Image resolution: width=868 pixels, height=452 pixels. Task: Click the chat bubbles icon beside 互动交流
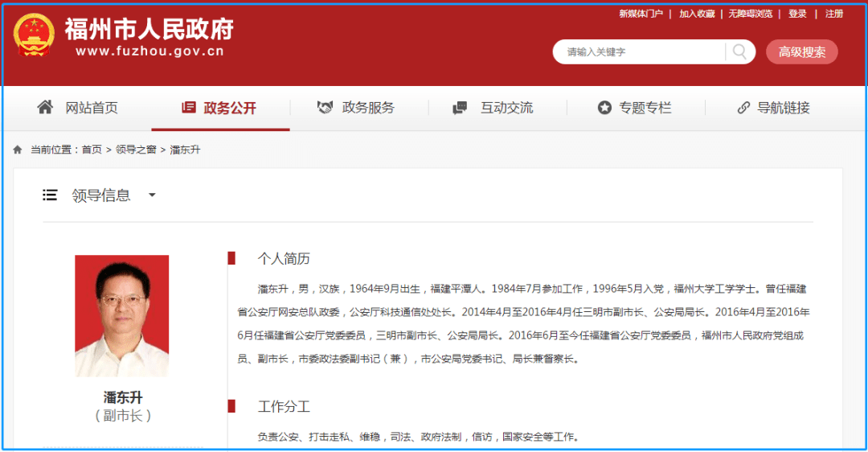pos(460,108)
